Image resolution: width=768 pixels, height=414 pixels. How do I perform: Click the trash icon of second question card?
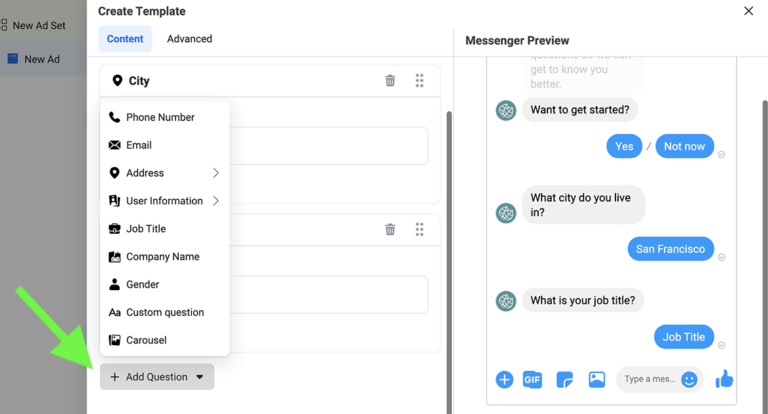click(390, 229)
